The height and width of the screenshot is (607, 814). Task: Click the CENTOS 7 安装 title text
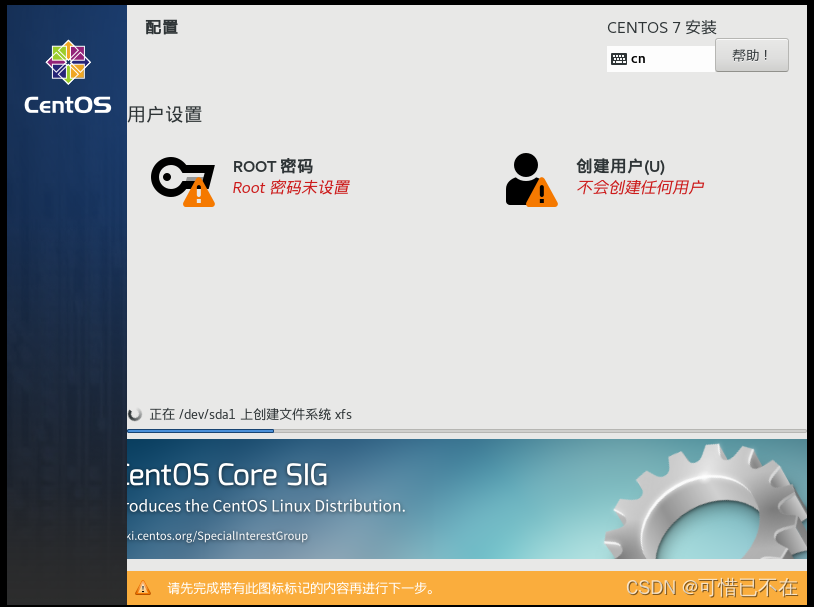click(x=661, y=27)
